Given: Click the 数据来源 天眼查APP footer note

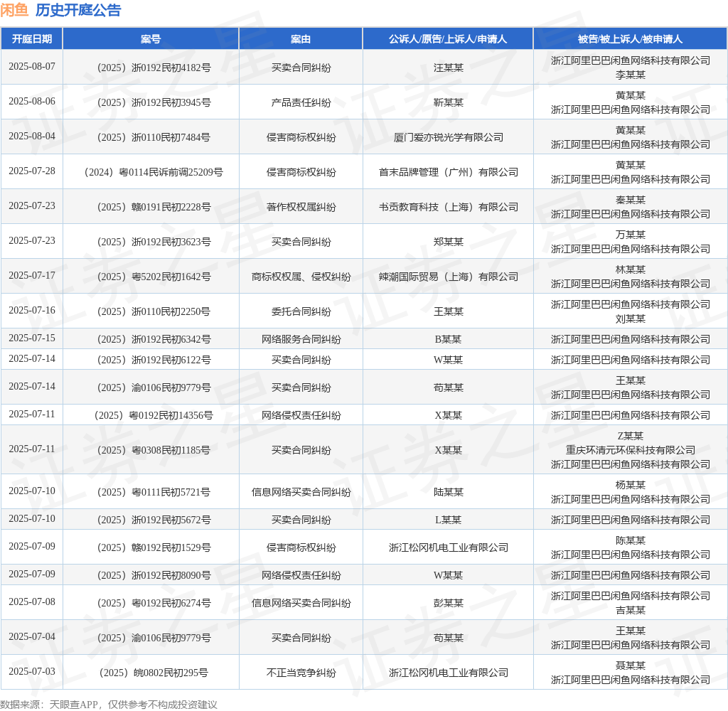Looking at the screenshot, I should tap(109, 705).
